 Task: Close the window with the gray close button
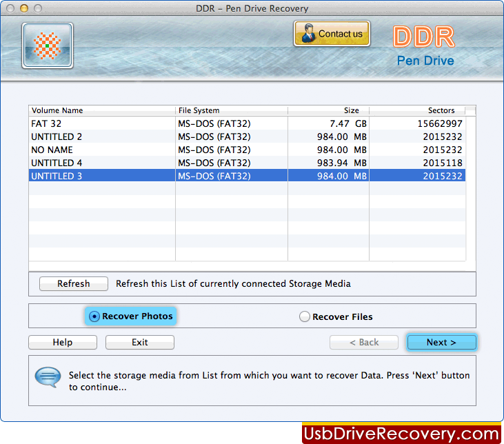(10, 8)
